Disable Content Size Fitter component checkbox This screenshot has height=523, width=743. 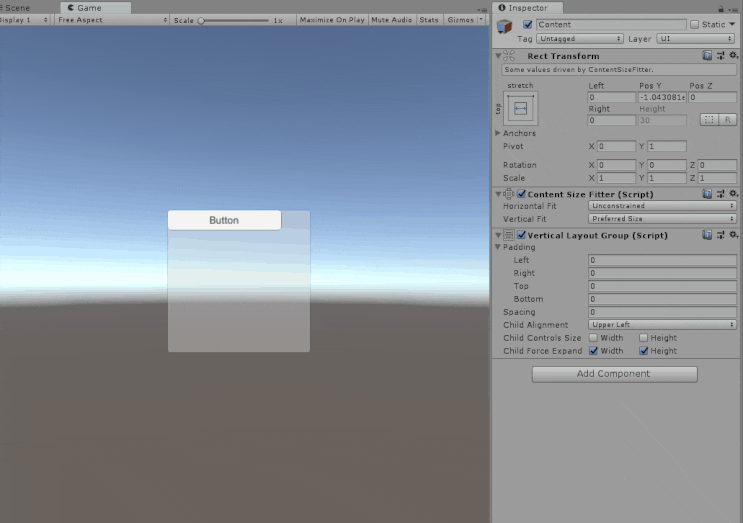click(x=521, y=194)
